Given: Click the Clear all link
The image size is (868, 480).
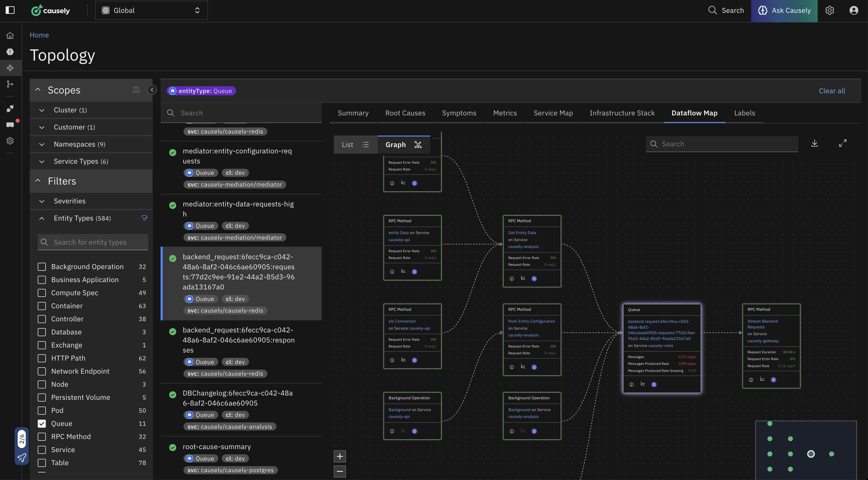Looking at the screenshot, I should click(x=831, y=91).
